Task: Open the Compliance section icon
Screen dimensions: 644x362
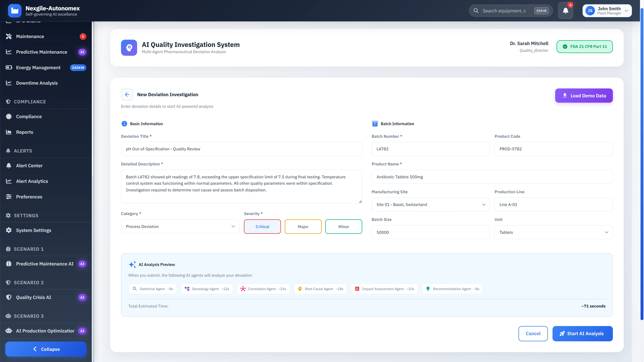Action: (9, 116)
